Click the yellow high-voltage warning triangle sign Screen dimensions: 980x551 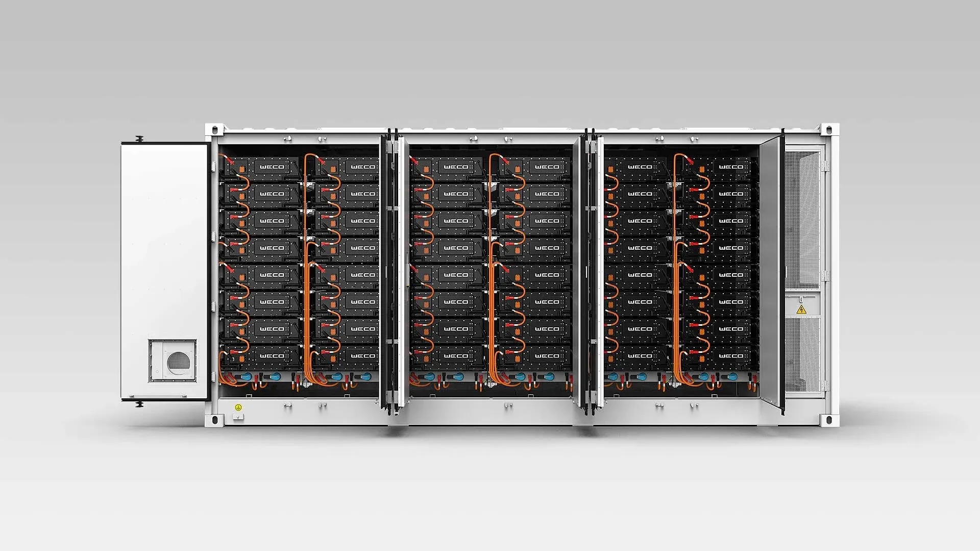(801, 309)
